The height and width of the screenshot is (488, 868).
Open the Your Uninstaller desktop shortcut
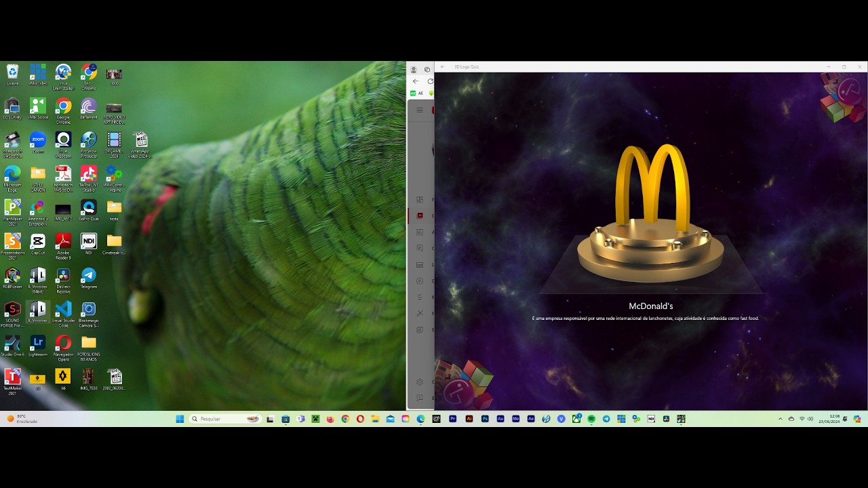pyautogui.click(x=63, y=76)
